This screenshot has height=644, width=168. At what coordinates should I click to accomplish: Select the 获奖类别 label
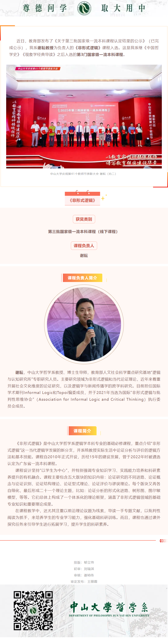pos(84,219)
